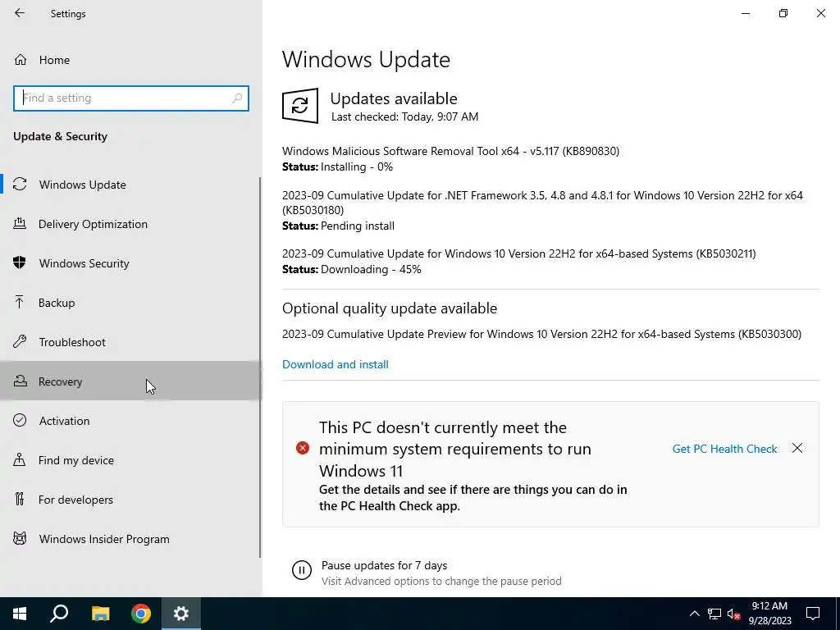Select Windows Update label in the sidebar
840x630 pixels.
(x=83, y=185)
